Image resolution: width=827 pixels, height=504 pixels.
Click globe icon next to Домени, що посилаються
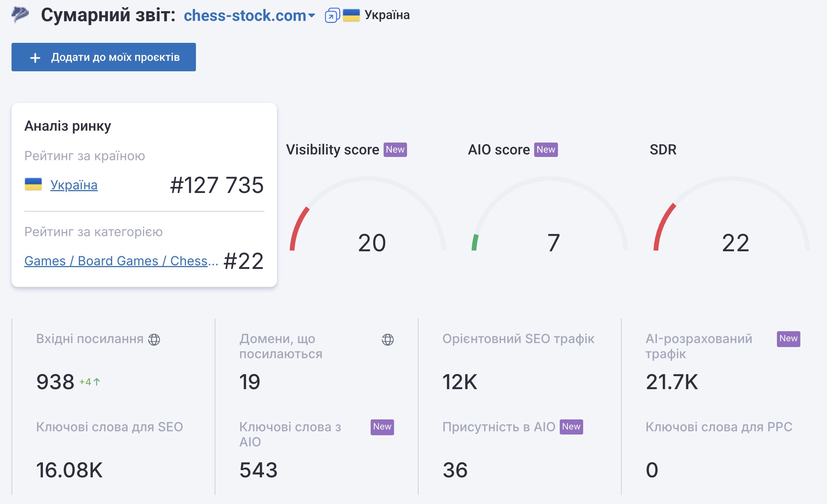click(388, 339)
